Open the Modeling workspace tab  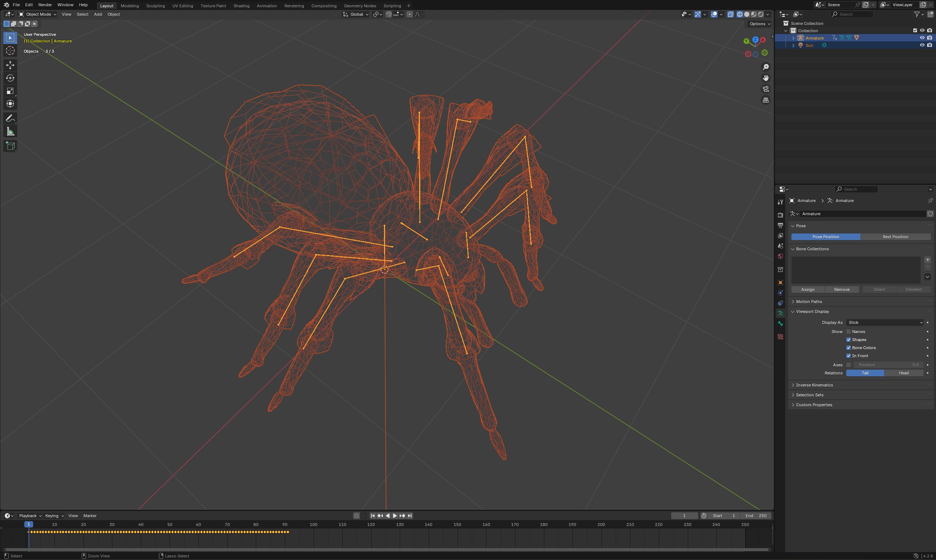(130, 5)
